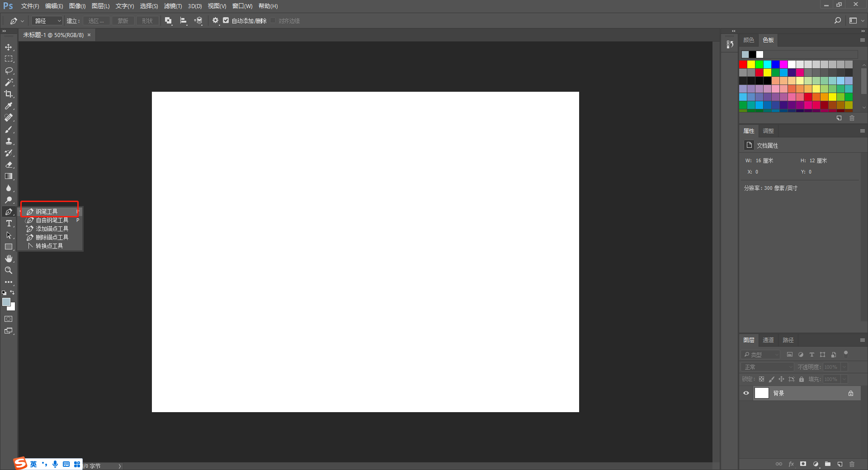Select the Move tool

[x=9, y=47]
